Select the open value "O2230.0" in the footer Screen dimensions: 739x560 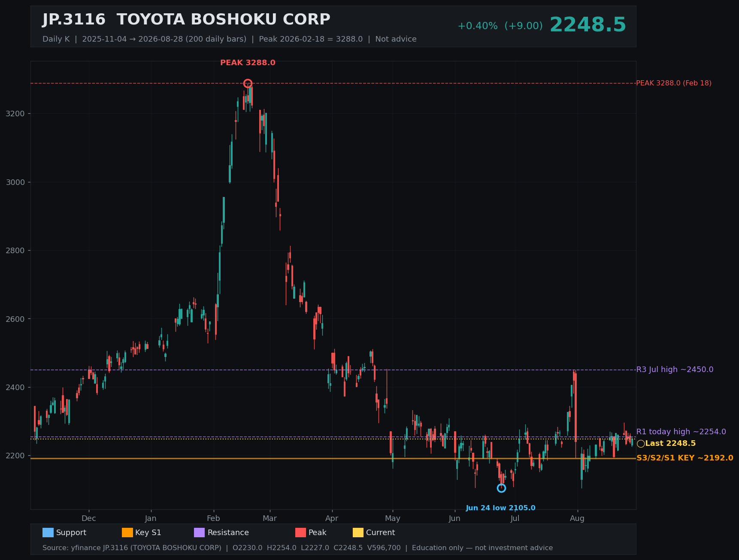(x=247, y=548)
